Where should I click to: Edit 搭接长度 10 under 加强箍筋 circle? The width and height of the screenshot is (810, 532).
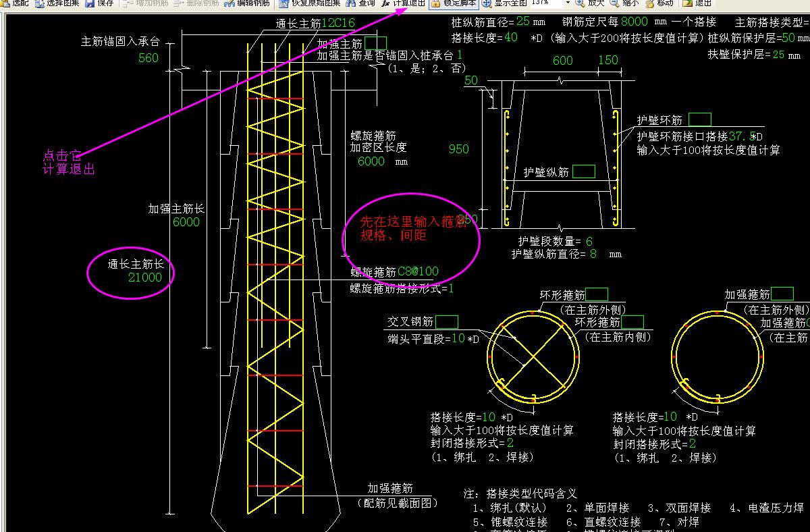[670, 417]
